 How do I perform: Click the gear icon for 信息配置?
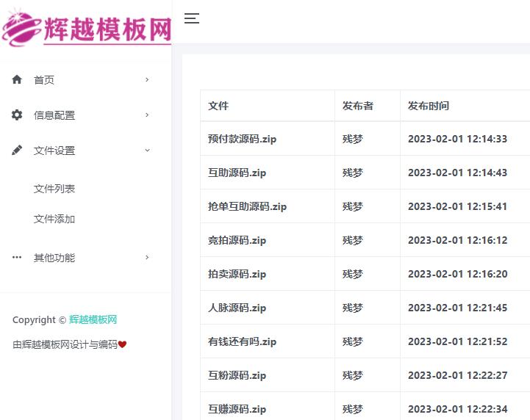click(17, 115)
